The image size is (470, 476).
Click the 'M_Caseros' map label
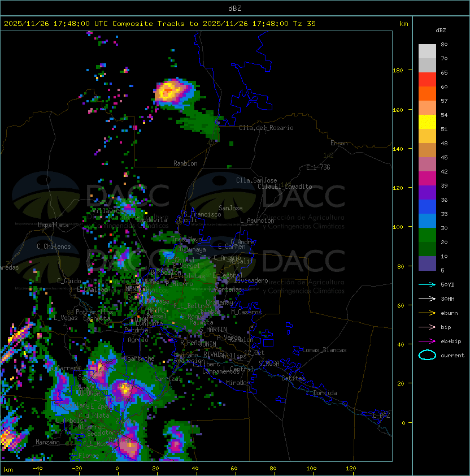click(246, 312)
